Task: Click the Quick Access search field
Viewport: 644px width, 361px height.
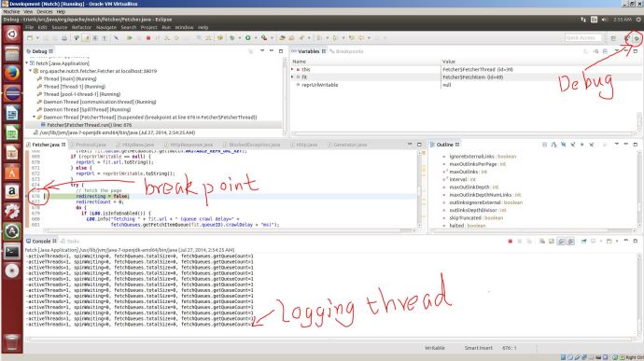Action: coord(582,38)
